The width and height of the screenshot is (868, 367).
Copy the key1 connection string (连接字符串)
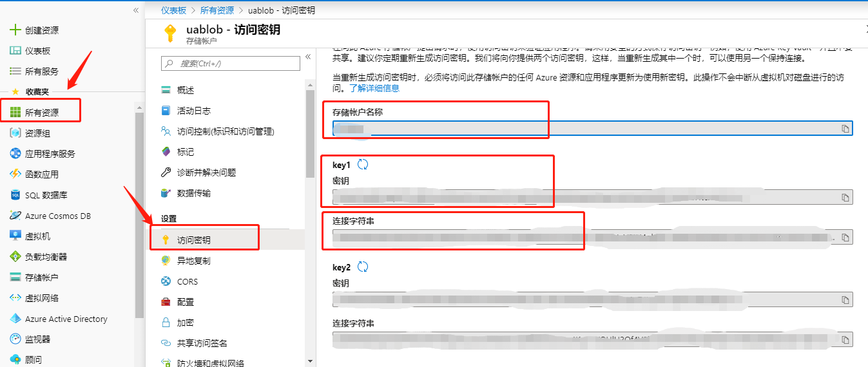coord(845,238)
